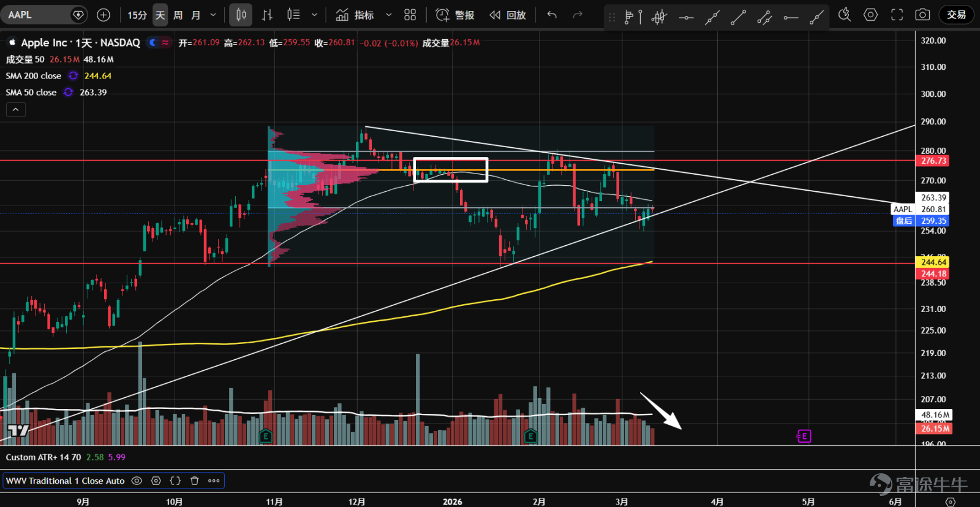
Task: Click the yellow 244.64 SMA price label
Action: [933, 262]
